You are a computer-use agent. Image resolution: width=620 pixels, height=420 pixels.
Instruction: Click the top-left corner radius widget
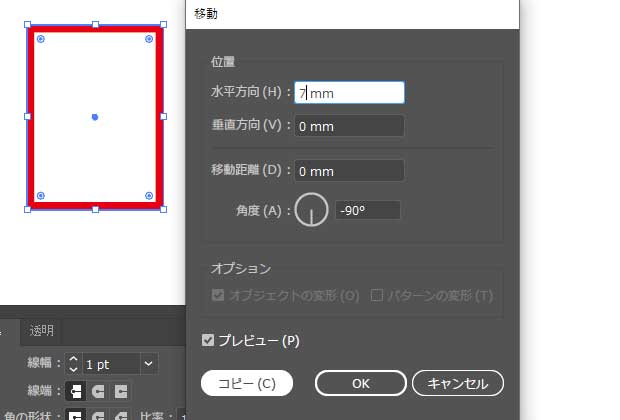click(40, 39)
